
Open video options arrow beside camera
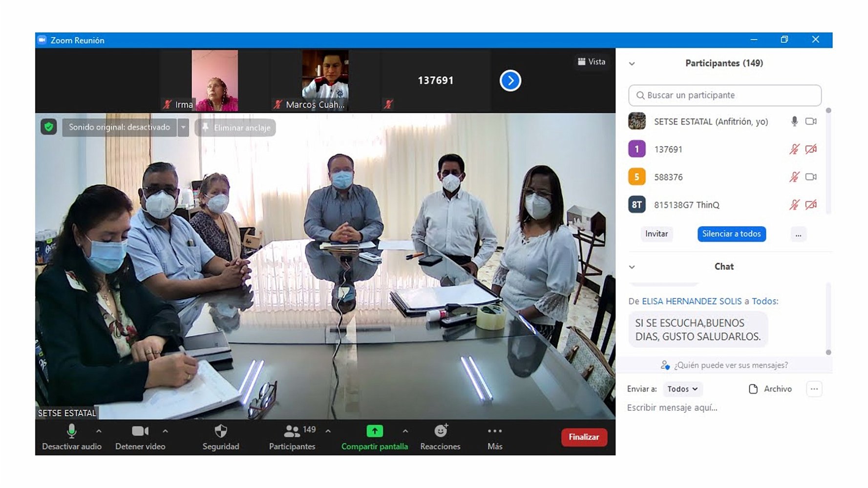click(x=165, y=431)
